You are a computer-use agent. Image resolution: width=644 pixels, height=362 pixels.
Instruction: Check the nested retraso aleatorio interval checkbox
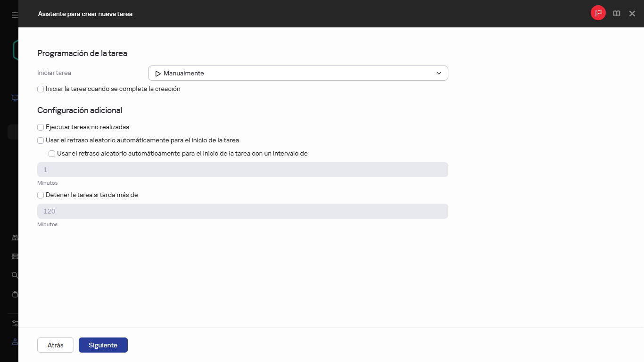pos(52,153)
